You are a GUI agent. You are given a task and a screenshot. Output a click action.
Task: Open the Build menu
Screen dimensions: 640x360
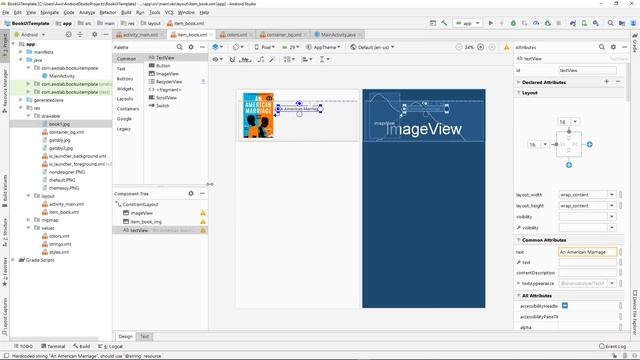point(126,13)
